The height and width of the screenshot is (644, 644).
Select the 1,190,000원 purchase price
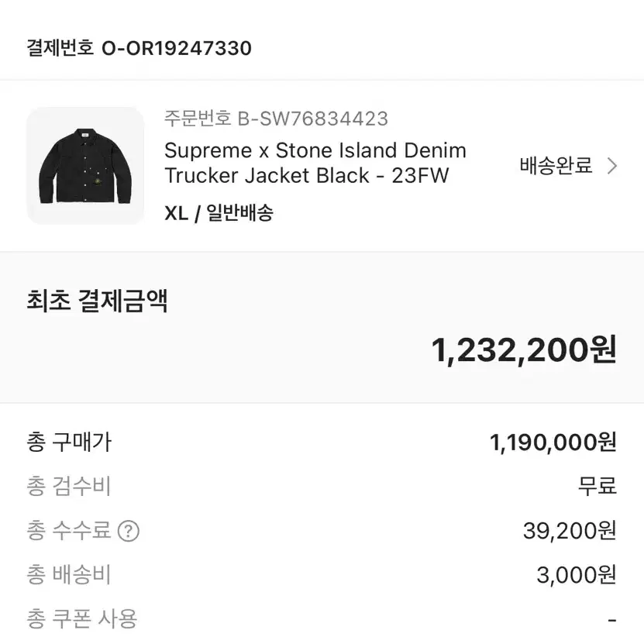pyautogui.click(x=553, y=443)
